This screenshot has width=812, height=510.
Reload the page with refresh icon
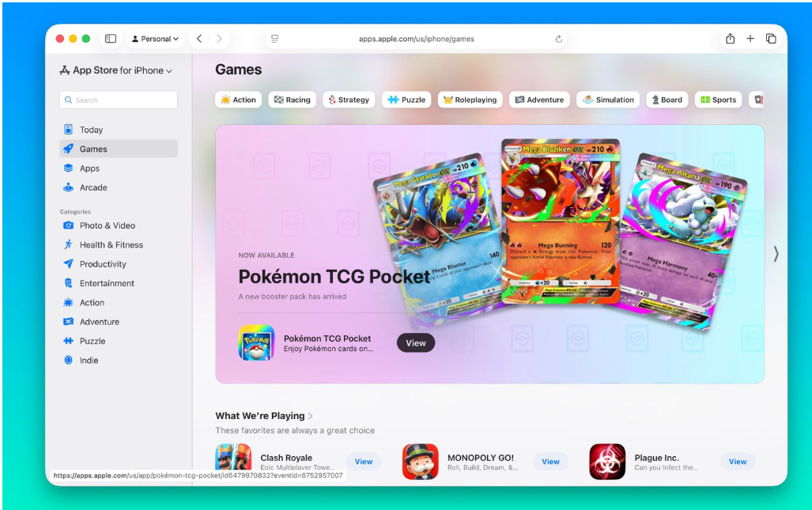click(x=559, y=39)
